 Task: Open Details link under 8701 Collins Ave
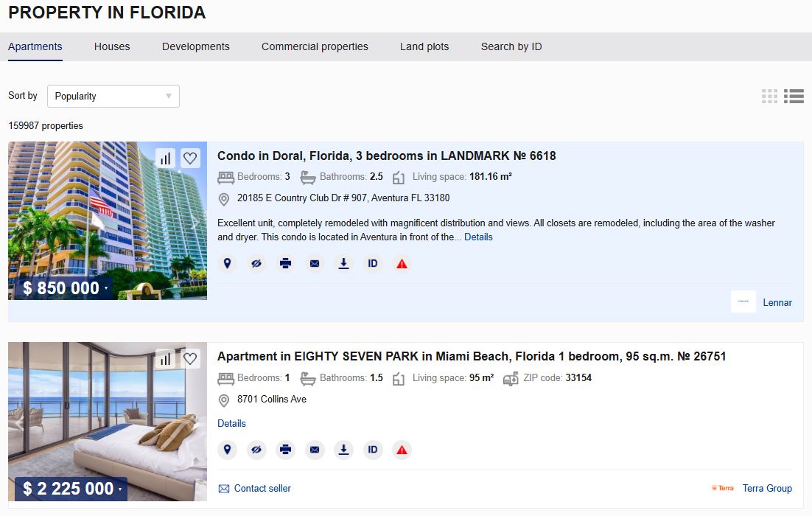pos(231,424)
